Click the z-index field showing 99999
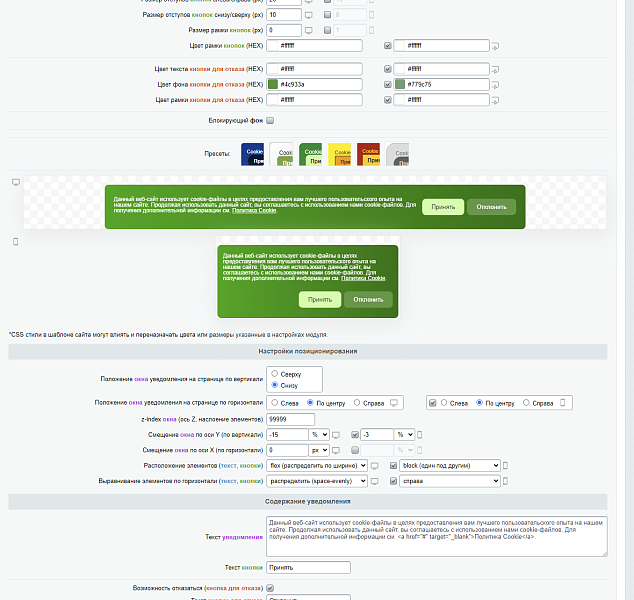634x600 pixels. [290, 419]
